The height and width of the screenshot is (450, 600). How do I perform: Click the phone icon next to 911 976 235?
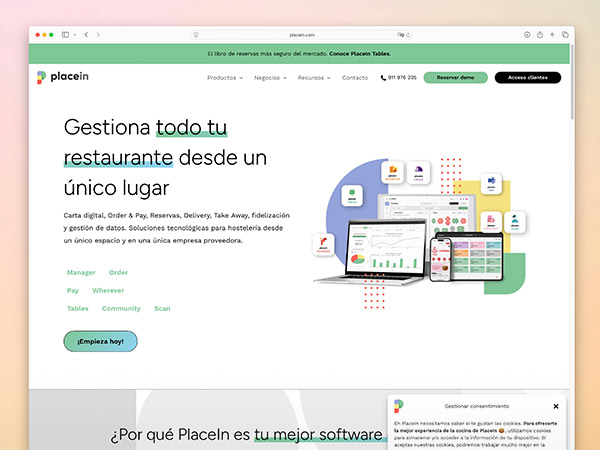click(383, 78)
